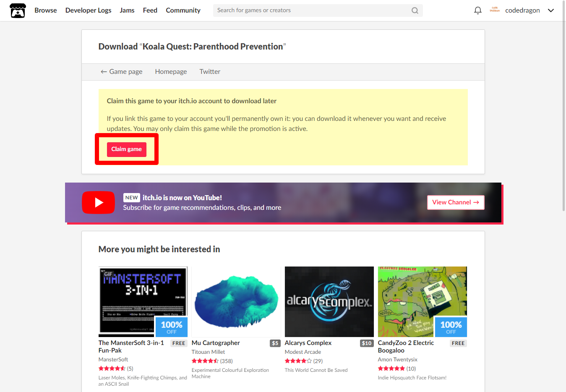Click the YouTube play logo in banner
Image resolution: width=566 pixels, height=392 pixels.
coord(98,202)
